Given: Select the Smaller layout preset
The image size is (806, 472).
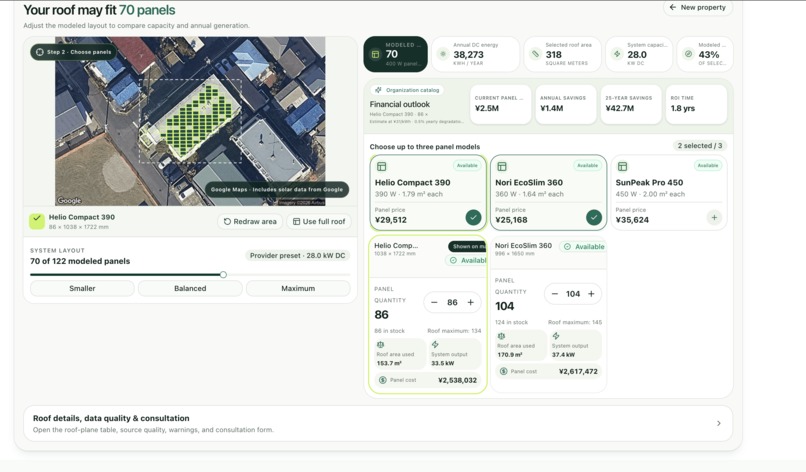Looking at the screenshot, I should click(82, 288).
